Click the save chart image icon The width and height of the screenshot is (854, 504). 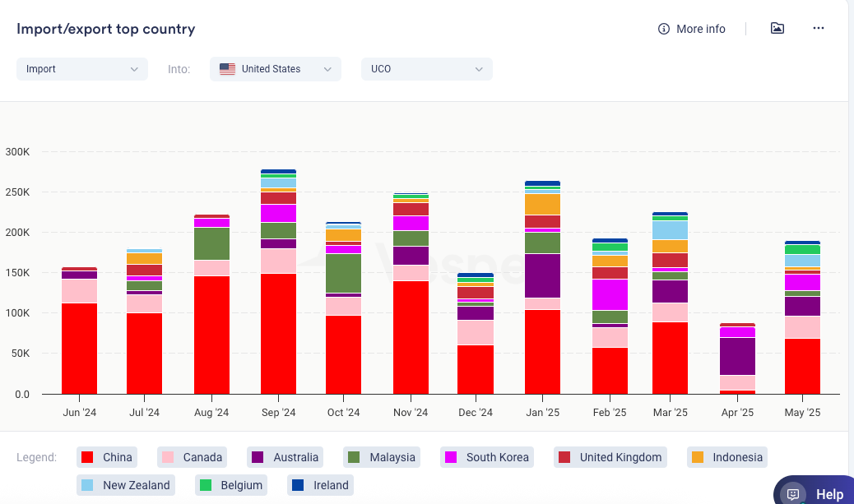click(777, 28)
